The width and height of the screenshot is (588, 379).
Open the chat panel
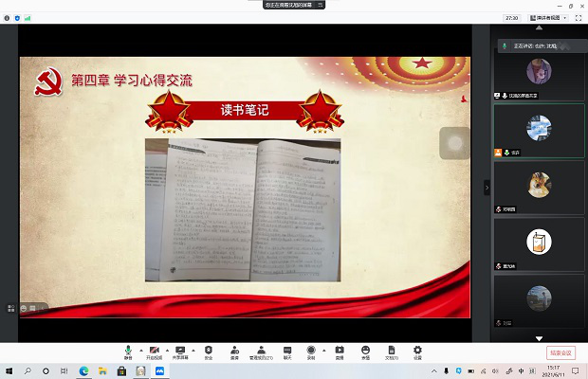pyautogui.click(x=286, y=352)
